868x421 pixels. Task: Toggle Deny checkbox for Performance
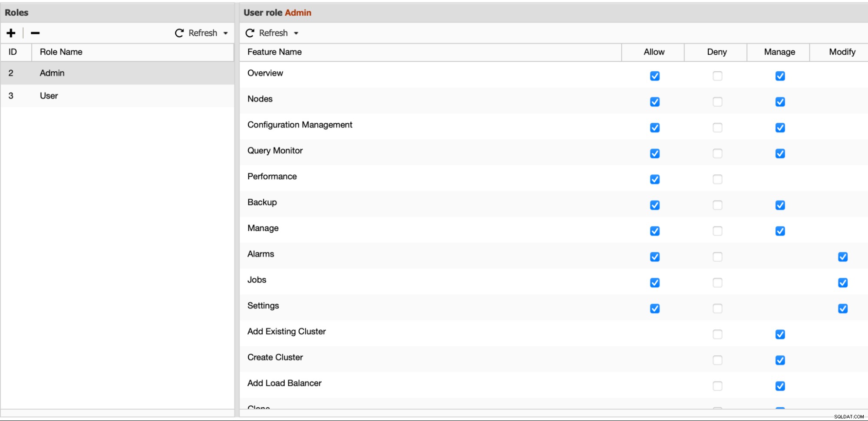click(x=717, y=179)
